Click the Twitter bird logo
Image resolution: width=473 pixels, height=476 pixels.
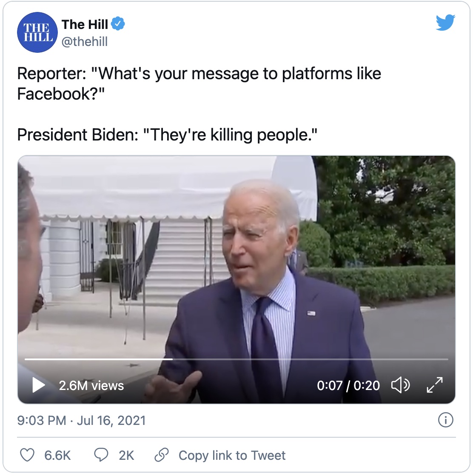coord(445,23)
